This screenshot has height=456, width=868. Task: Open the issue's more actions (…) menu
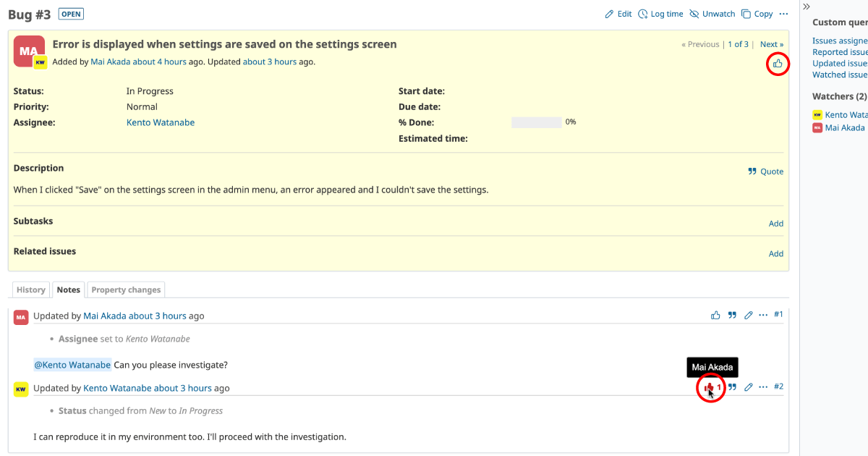pos(783,14)
